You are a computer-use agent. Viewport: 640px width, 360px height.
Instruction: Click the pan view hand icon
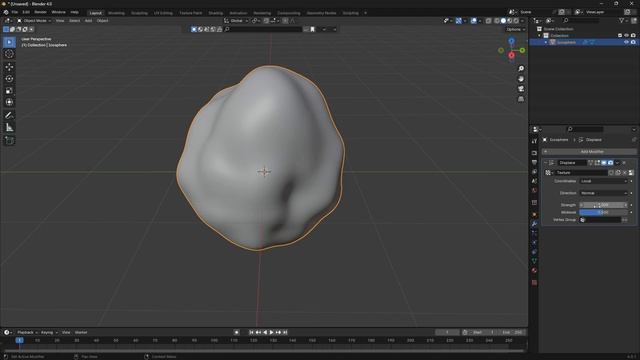521,79
